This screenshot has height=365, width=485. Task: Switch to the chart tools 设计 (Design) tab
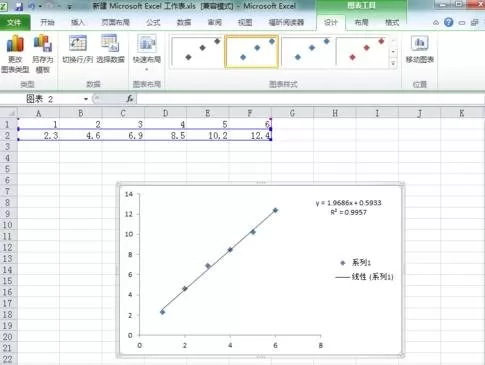[331, 22]
